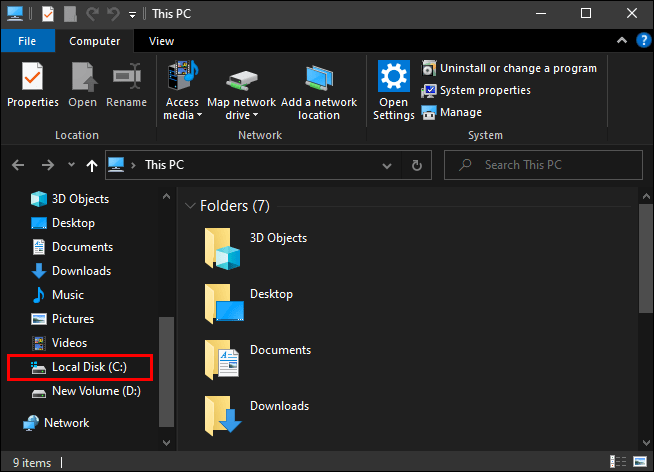Viewport: 654px width, 472px height.
Task: Refresh the This PC view
Action: pos(416,166)
